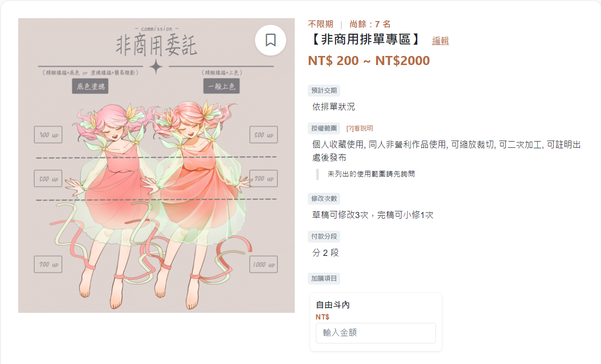
Task: Click the 300 up price box in image
Action: tap(48, 135)
